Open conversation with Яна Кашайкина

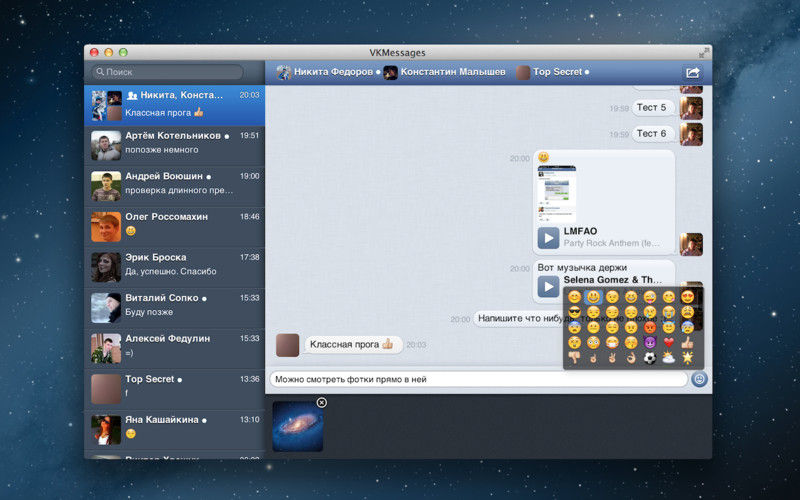174,430
